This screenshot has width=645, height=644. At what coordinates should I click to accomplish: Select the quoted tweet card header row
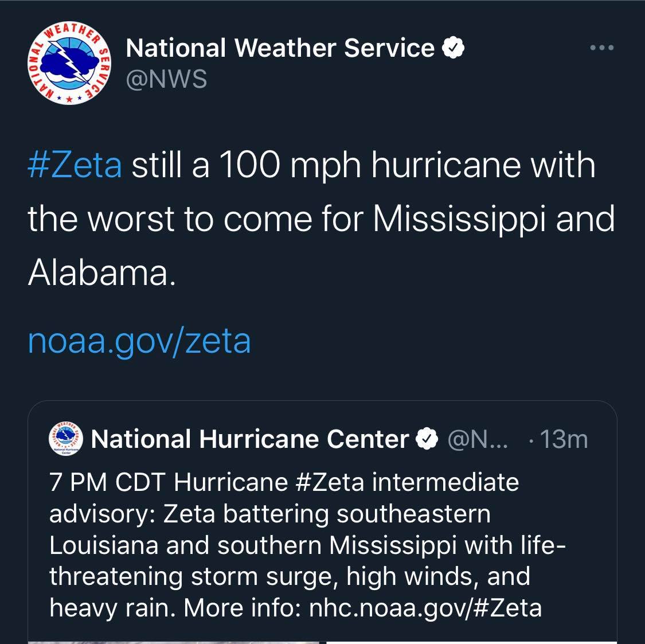pos(319,439)
